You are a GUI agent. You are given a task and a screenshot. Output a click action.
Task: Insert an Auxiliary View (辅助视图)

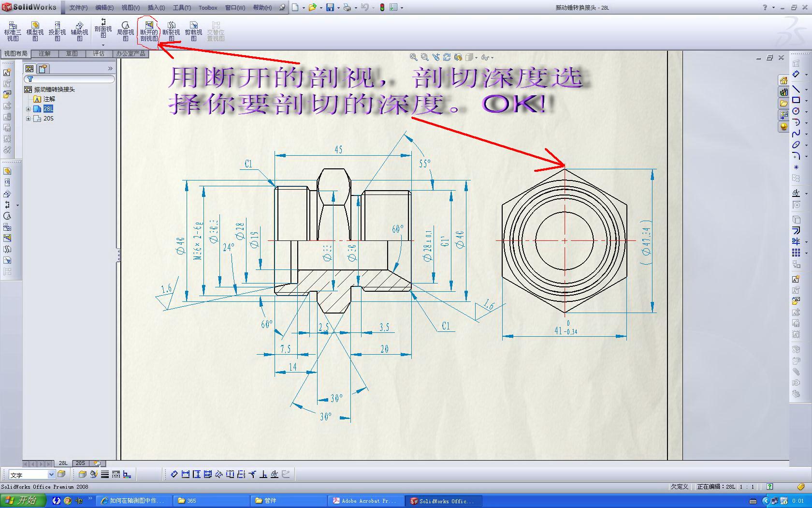79,31
